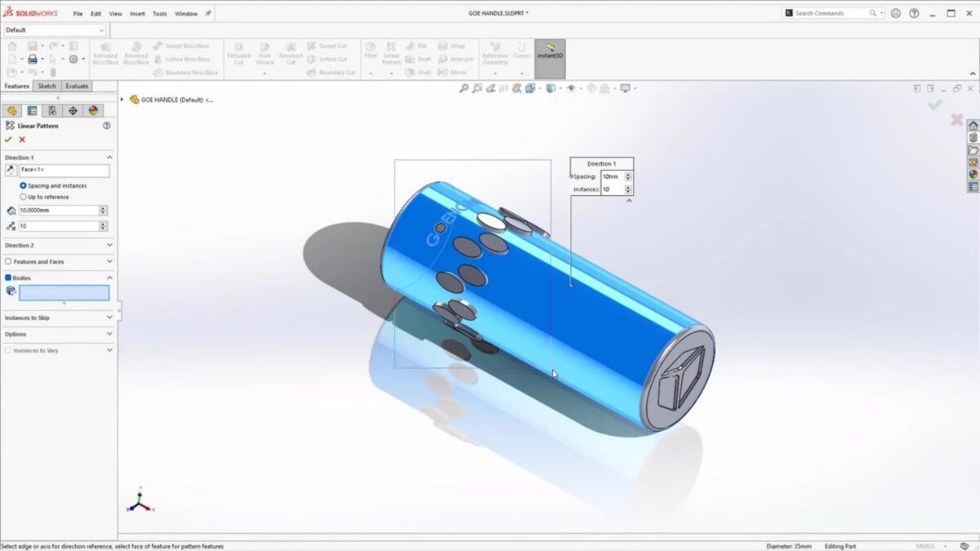980x551 pixels.
Task: Enable Features and Faces checkbox
Action: pos(8,262)
